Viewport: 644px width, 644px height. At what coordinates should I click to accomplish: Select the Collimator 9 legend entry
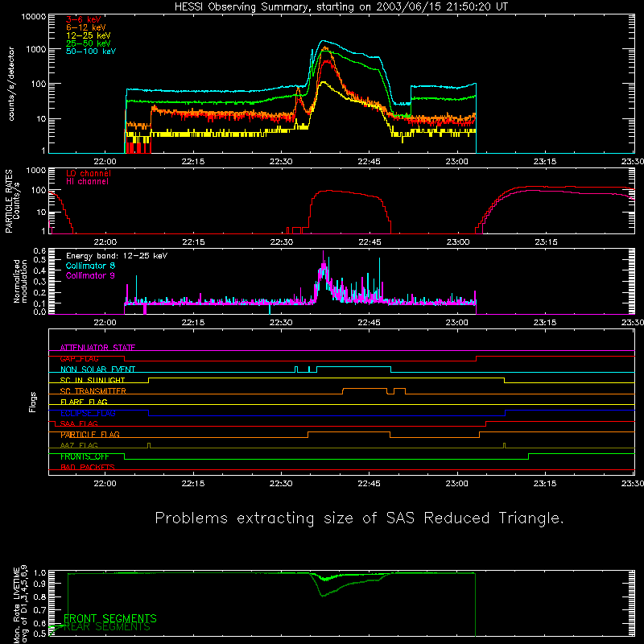pyautogui.click(x=90, y=275)
